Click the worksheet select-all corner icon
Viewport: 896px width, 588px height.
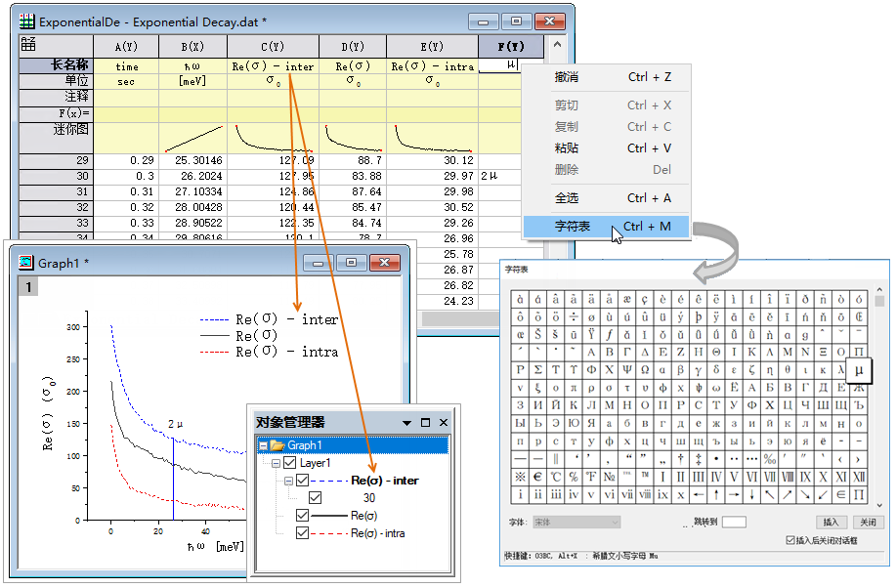[28, 45]
